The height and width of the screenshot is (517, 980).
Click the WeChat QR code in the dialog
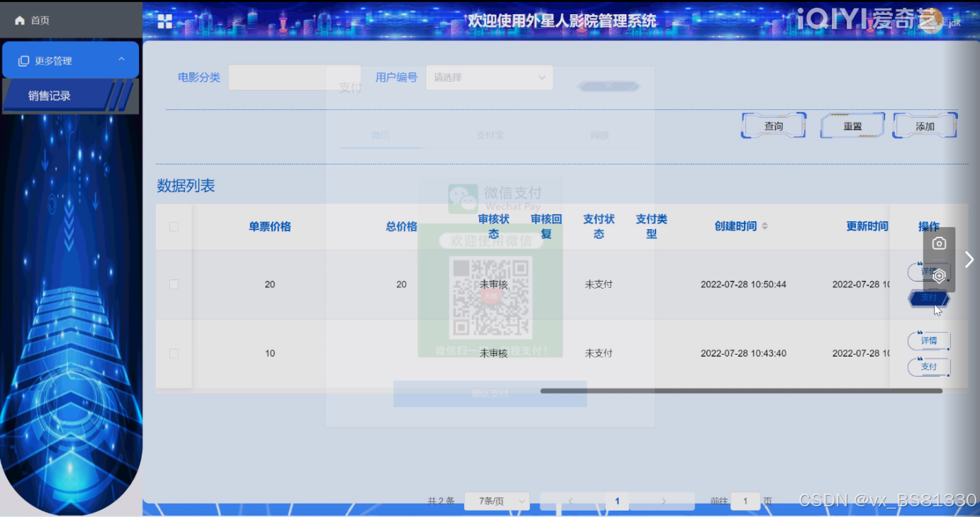(491, 297)
